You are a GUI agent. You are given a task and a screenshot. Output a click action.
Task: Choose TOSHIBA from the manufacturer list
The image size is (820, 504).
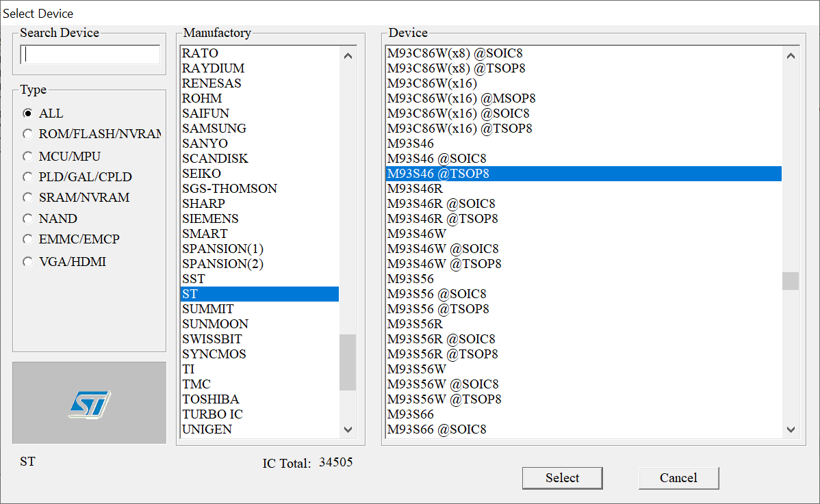[x=211, y=399]
